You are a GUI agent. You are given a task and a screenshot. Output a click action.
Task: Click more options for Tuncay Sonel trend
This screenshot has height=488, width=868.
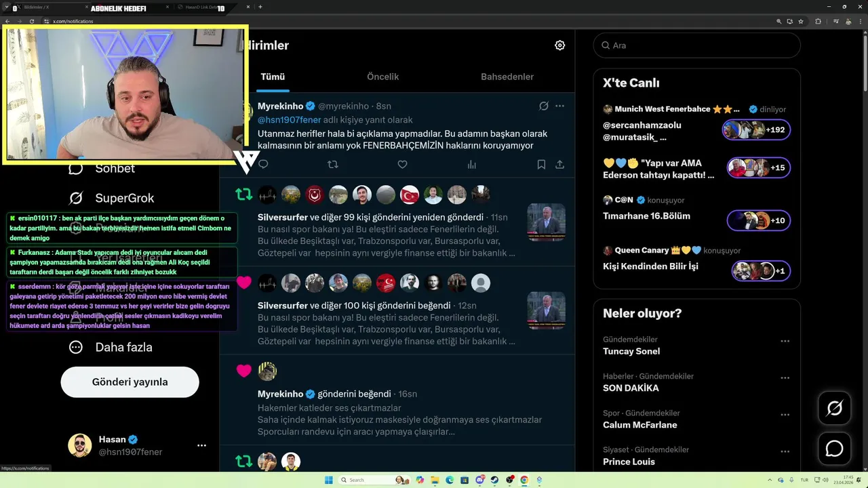pos(785,341)
